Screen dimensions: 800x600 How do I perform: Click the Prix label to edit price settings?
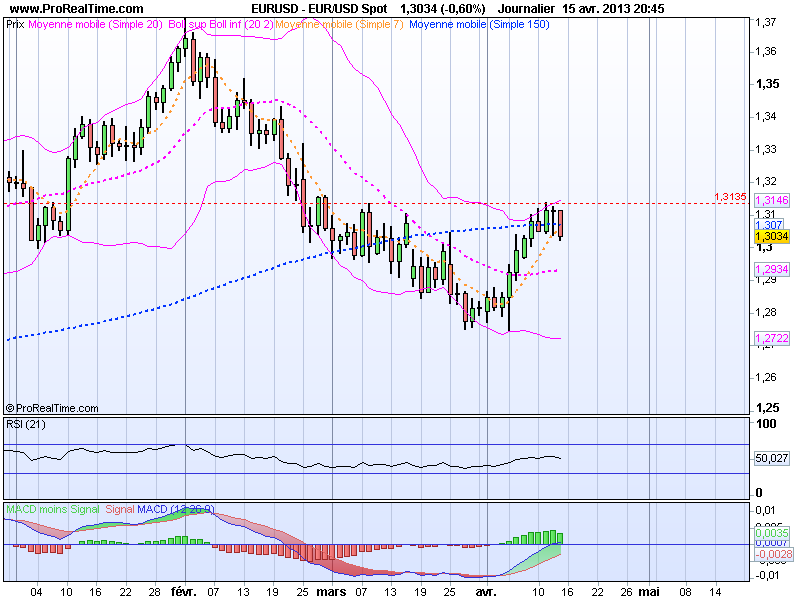14,24
